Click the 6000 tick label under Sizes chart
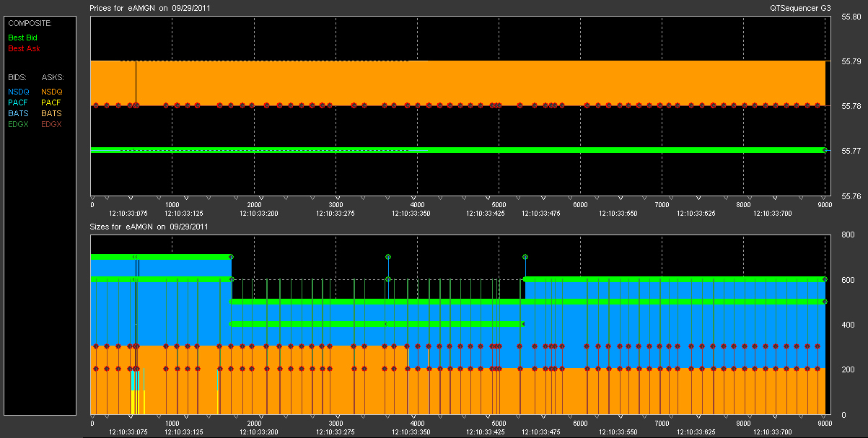 click(x=580, y=424)
